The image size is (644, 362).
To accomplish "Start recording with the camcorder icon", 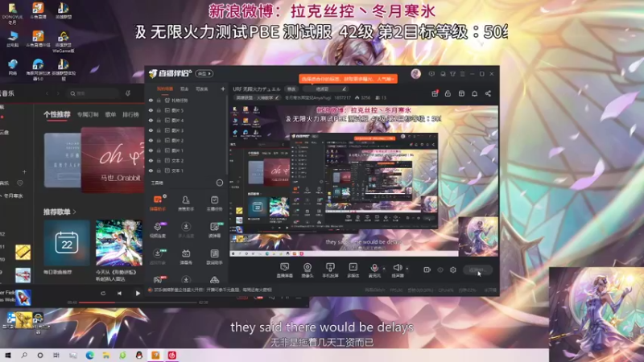I will [x=427, y=269].
